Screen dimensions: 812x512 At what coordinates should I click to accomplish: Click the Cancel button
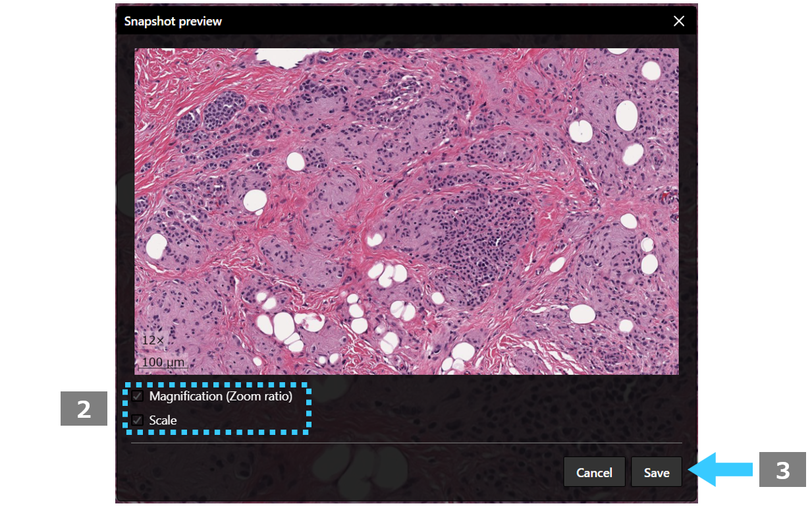point(594,472)
